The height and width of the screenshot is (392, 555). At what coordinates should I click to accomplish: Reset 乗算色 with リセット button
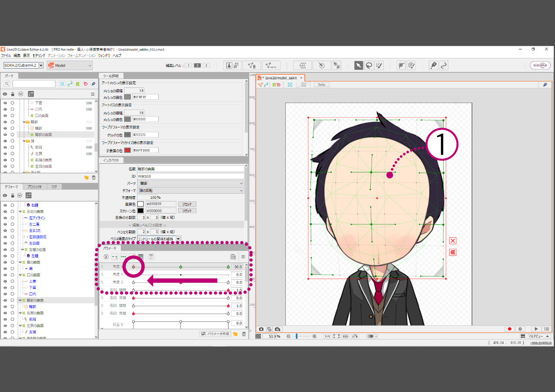tap(187, 204)
